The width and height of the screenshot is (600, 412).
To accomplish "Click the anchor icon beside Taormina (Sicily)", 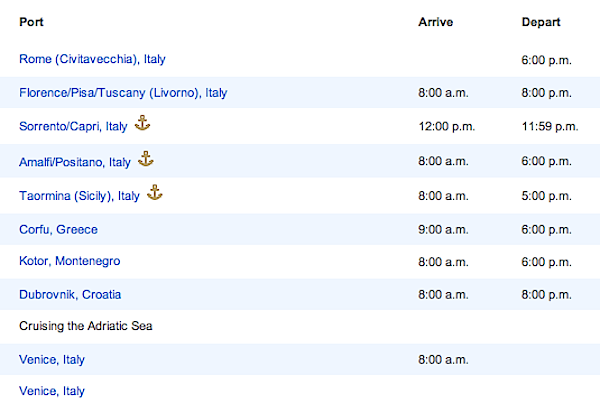I will pyautogui.click(x=154, y=193).
